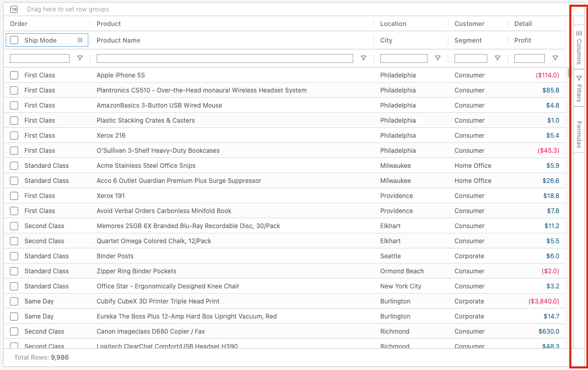Sort by the Product Name column header

coord(118,40)
